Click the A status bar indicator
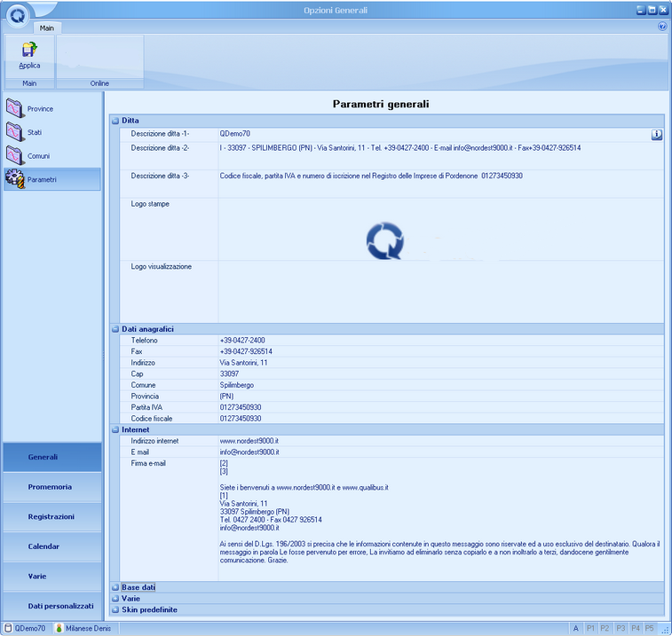The width and height of the screenshot is (672, 636). pos(576,628)
